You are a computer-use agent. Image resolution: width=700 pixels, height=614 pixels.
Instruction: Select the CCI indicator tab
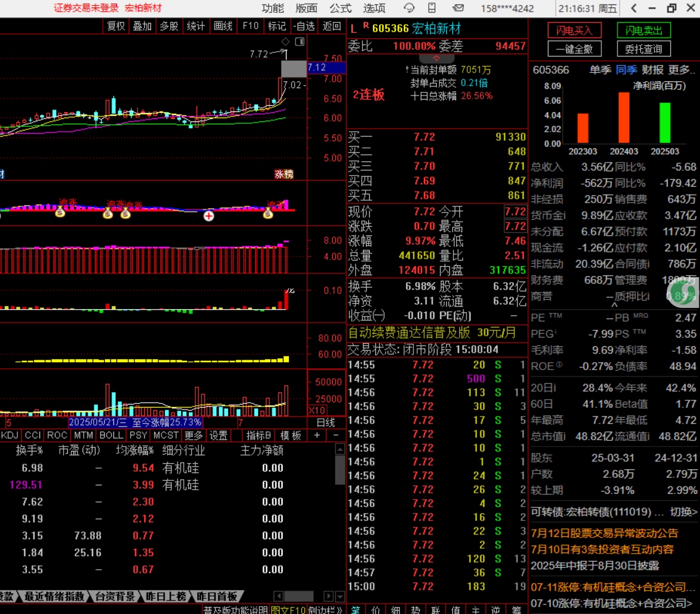click(x=33, y=435)
